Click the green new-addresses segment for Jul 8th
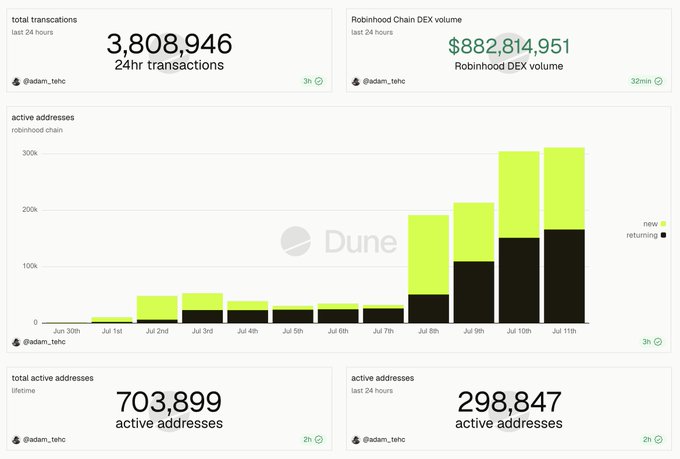The image size is (680, 459). pyautogui.click(x=428, y=255)
